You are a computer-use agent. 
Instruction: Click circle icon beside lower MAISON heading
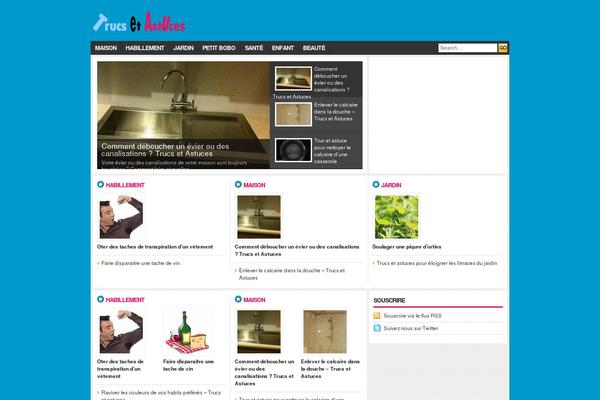point(238,299)
